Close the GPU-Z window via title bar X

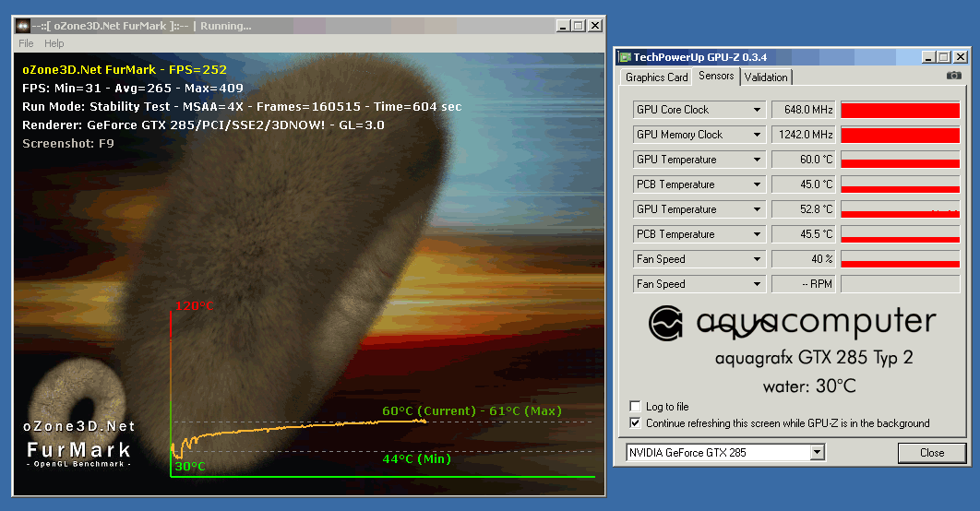(962, 57)
